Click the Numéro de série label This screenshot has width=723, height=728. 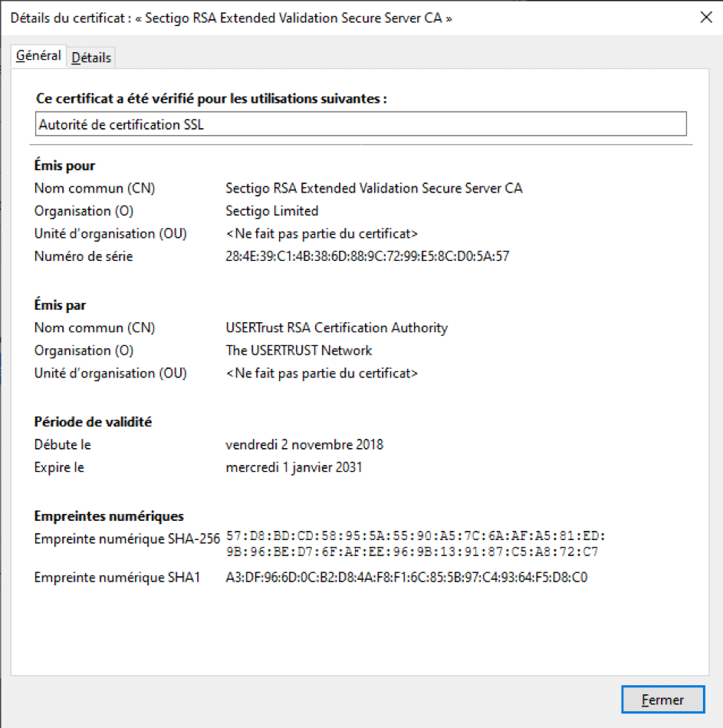[x=84, y=256]
